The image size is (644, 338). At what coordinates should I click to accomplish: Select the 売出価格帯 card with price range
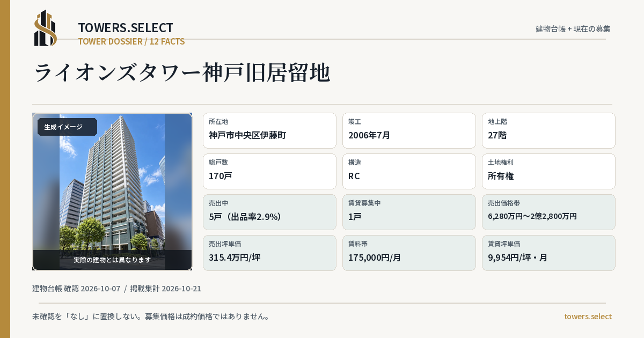coord(548,212)
